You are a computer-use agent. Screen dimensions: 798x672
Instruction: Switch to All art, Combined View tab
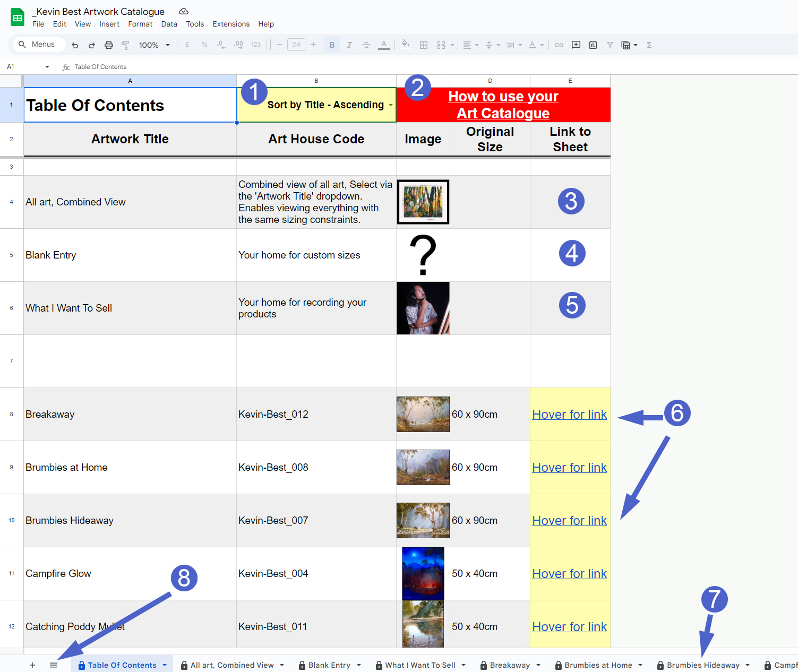pos(232,665)
